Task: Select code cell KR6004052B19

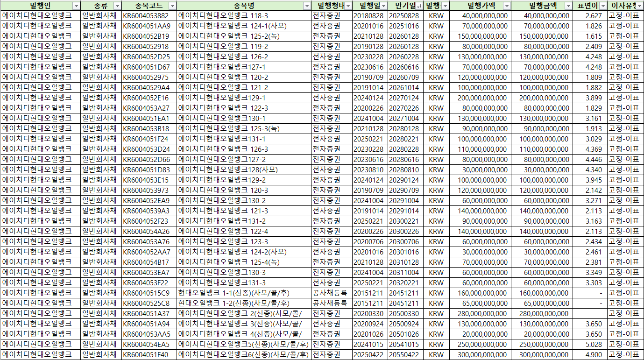Action: coord(149,36)
